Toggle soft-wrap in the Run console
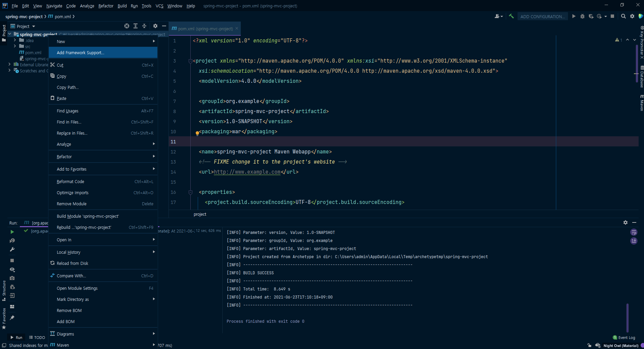The image size is (644, 349). (634, 232)
